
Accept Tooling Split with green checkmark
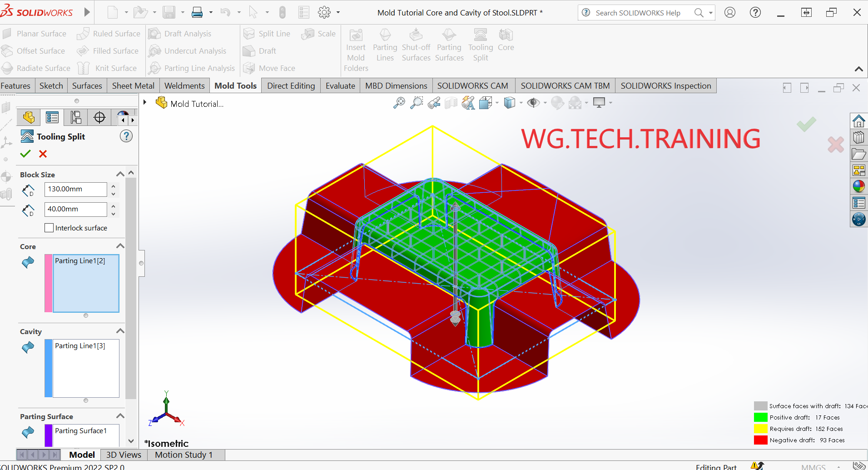click(x=25, y=154)
